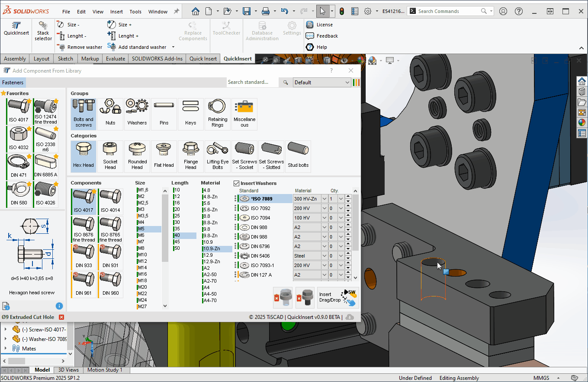Viewport: 588px width, 382px height.
Task: Open the Fasteners tab in library
Action: tap(13, 82)
